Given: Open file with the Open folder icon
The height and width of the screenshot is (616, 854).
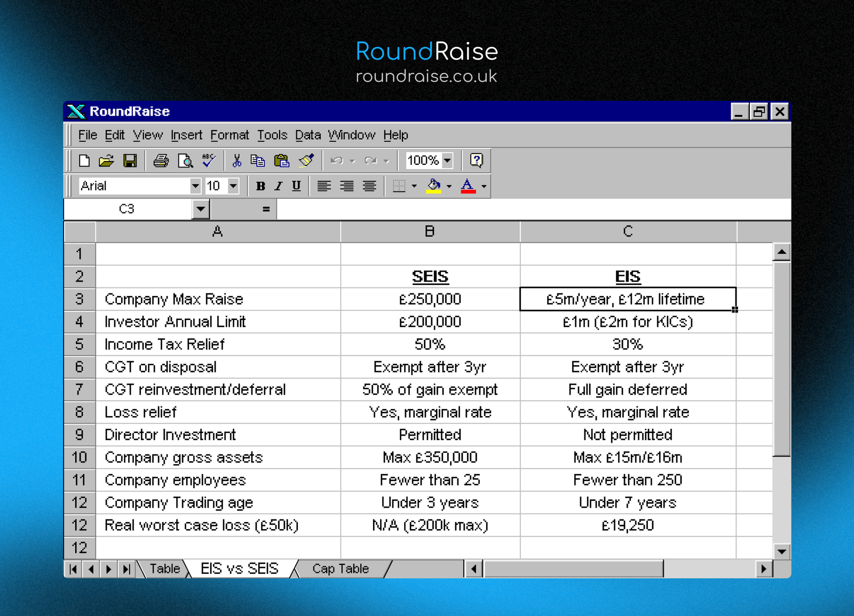Looking at the screenshot, I should click(107, 161).
